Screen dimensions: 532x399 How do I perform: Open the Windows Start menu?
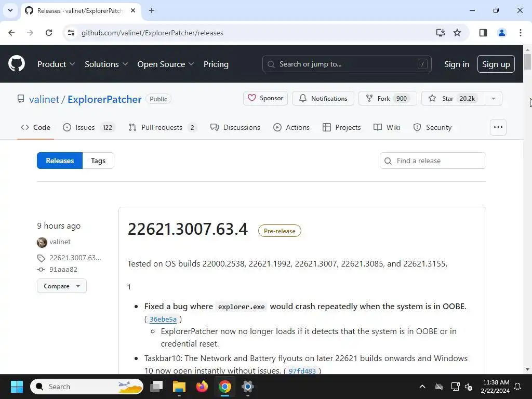pyautogui.click(x=17, y=387)
